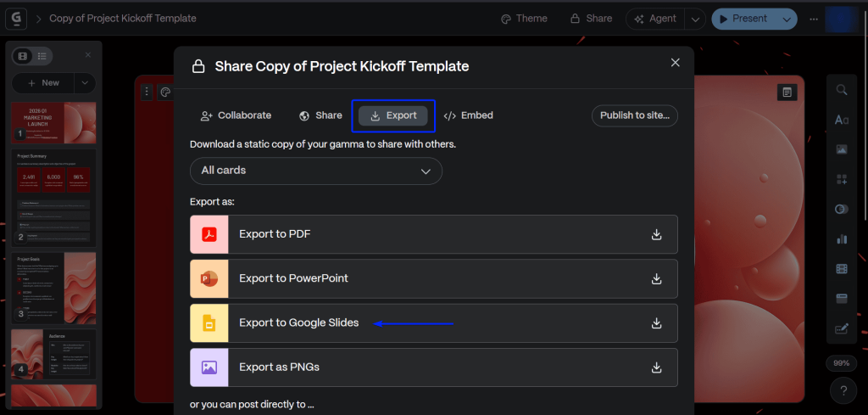Open the text formatting Aa tool
The image size is (868, 415).
842,120
